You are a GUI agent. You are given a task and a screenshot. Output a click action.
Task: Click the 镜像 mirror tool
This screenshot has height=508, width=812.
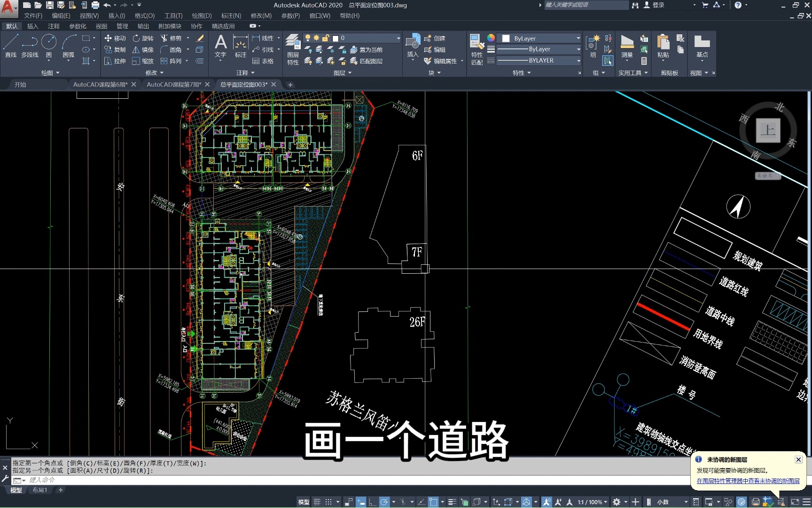click(143, 49)
